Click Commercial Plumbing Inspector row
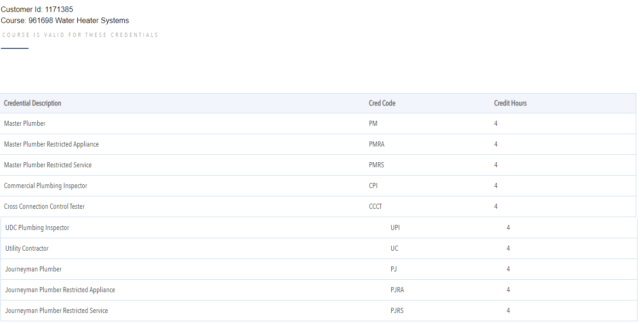644x324 pixels. [x=46, y=186]
